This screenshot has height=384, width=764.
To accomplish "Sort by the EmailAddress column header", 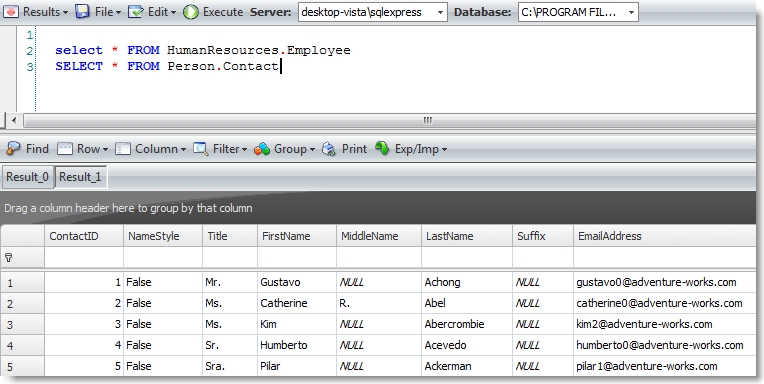I will (x=665, y=236).
